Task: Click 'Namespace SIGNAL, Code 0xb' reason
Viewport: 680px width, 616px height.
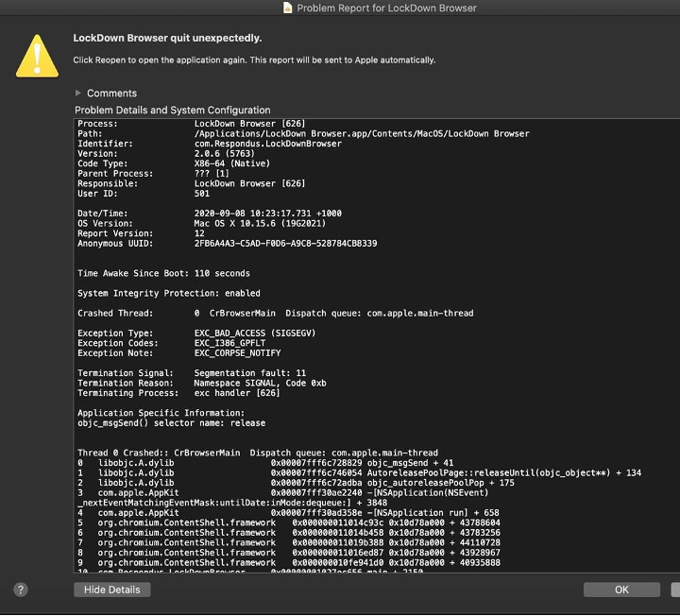Action: (261, 383)
